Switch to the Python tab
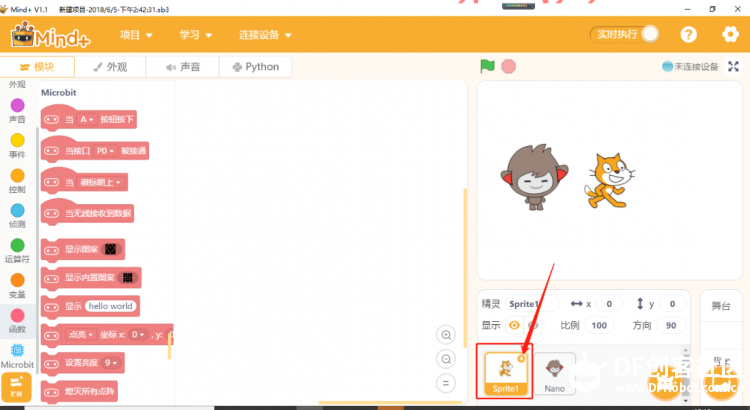750x410 pixels. (x=255, y=67)
